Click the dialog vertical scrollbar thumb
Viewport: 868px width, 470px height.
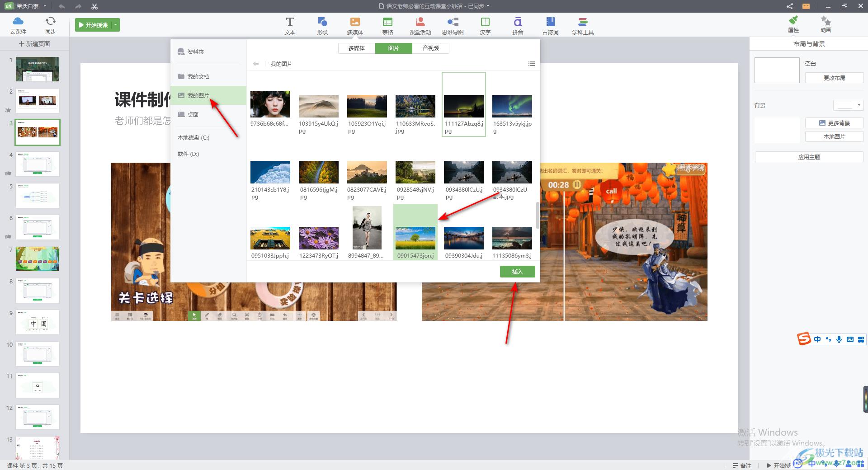538,215
